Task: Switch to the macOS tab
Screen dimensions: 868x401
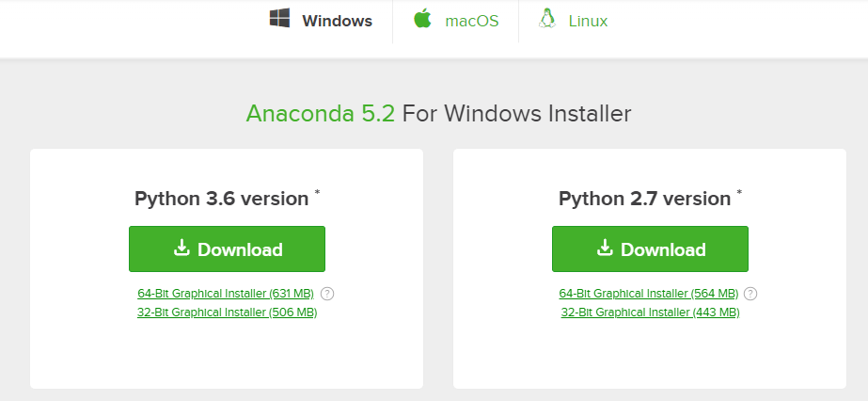Action: (456, 21)
